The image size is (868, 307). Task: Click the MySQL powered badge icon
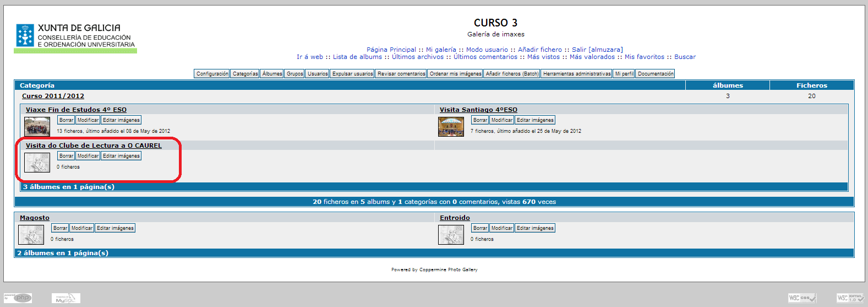click(x=66, y=298)
